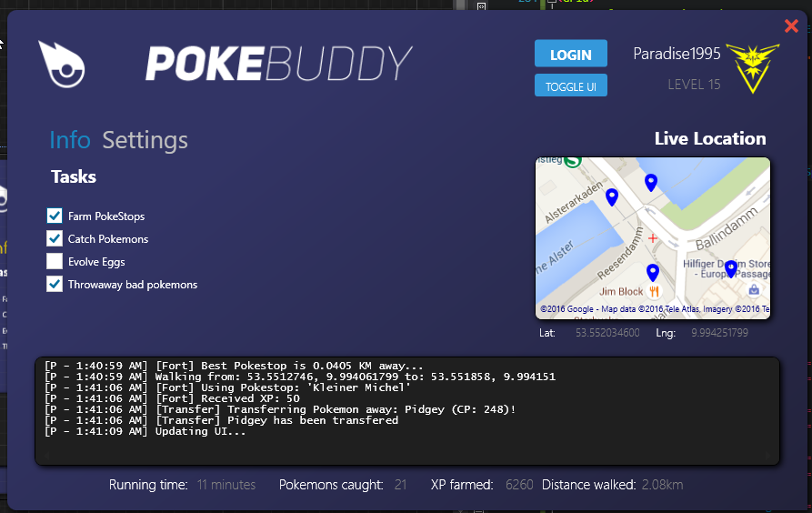This screenshot has height=513, width=812.
Task: Click the Running time value '11 minutes'
Action: pyautogui.click(x=226, y=485)
